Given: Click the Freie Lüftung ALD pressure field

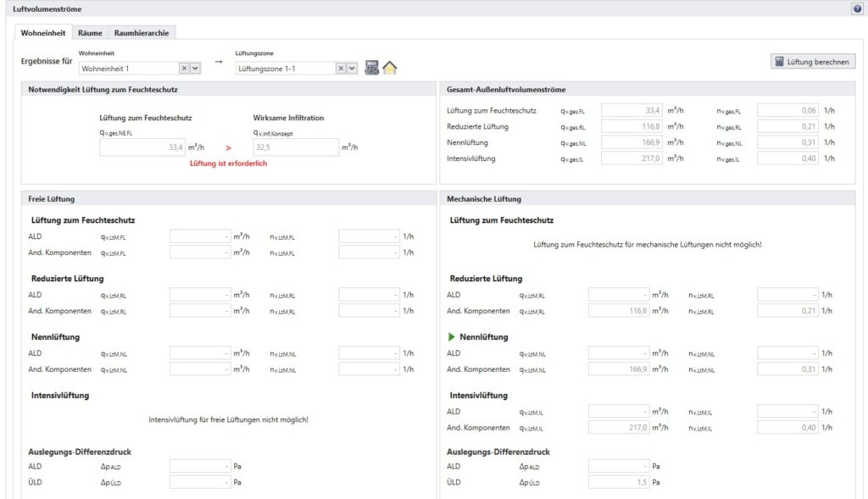Looking at the screenshot, I should pos(200,466).
